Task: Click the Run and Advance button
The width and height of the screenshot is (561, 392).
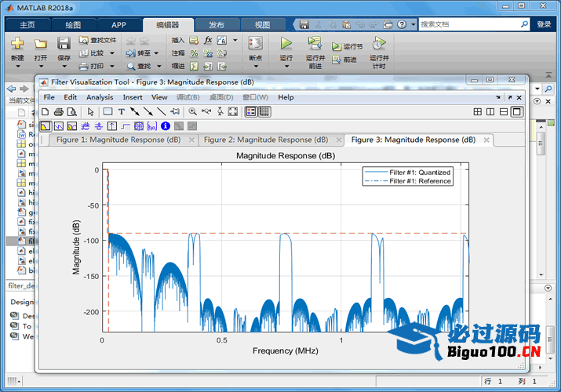Action: (315, 53)
